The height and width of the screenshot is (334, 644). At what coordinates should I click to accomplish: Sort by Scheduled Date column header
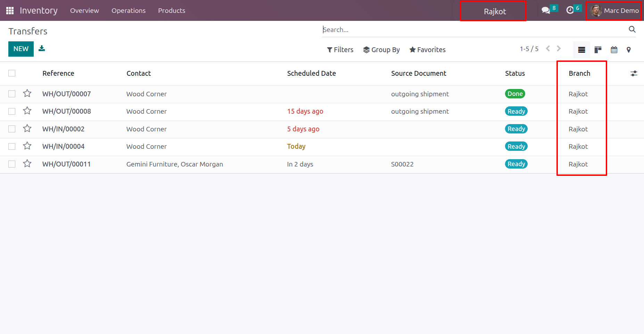click(x=311, y=73)
